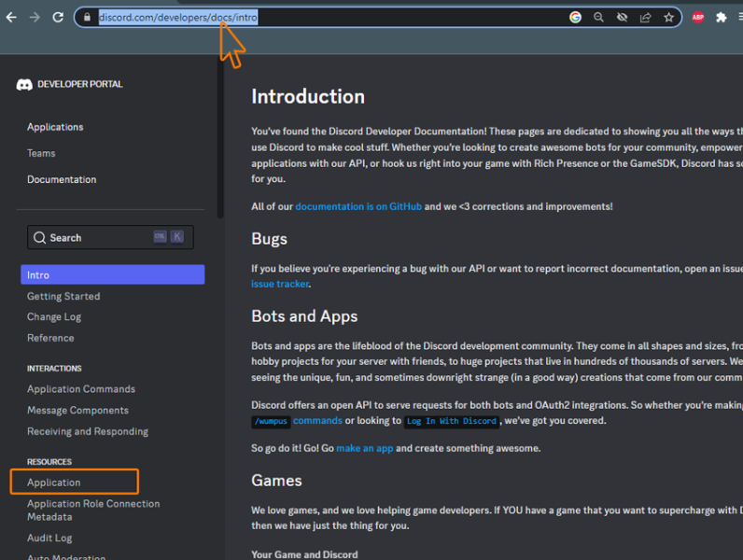Click the share page icon in address bar
Viewport: 743px width, 560px height.
tap(646, 17)
